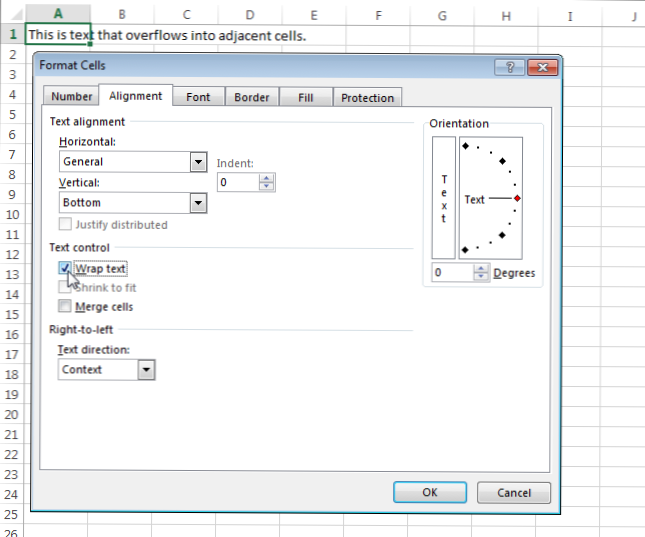This screenshot has width=645, height=537.
Task: Click the Bottom value in Vertical box
Action: point(82,202)
